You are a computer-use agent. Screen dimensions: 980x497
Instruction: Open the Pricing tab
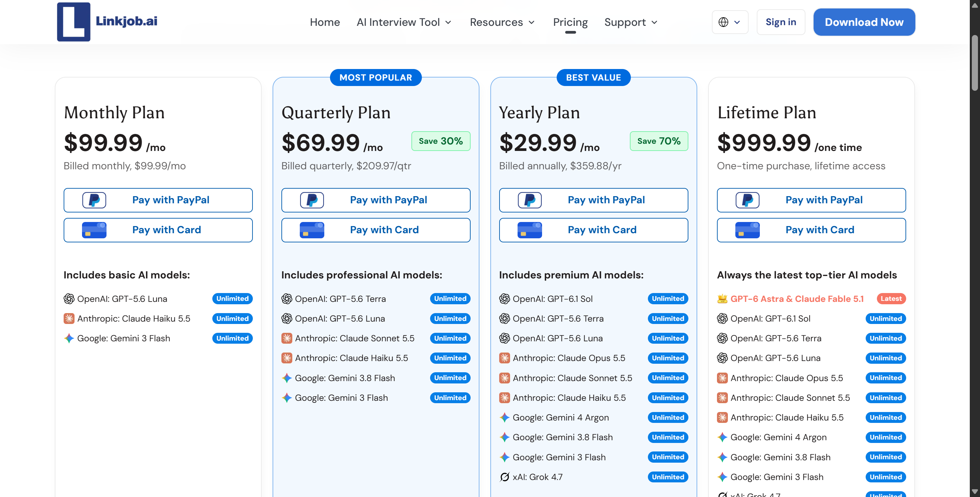(570, 22)
